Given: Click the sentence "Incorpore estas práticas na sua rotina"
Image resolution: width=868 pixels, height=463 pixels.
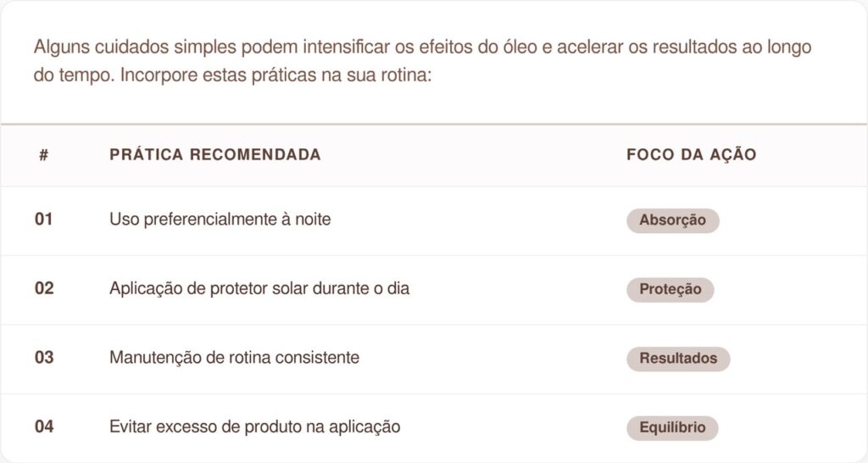Looking at the screenshot, I should pyautogui.click(x=276, y=75).
